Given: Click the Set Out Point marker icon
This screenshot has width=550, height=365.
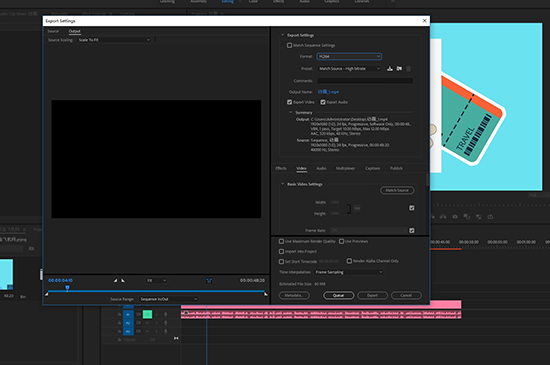Looking at the screenshot, I should [123, 280].
